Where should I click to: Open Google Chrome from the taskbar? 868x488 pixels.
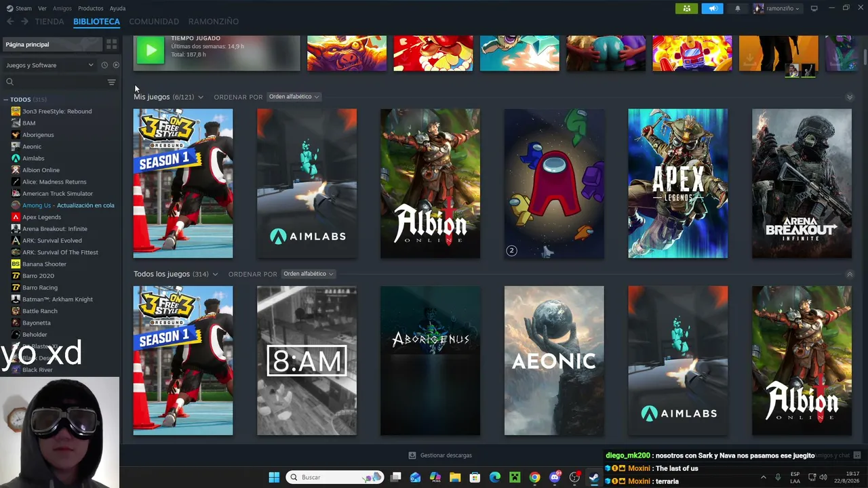pyautogui.click(x=535, y=477)
